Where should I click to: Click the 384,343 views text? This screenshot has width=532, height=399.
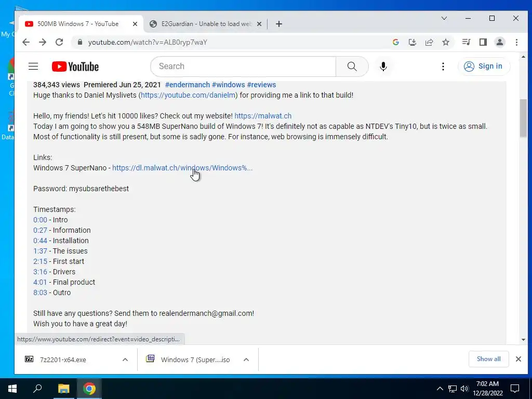point(56,85)
